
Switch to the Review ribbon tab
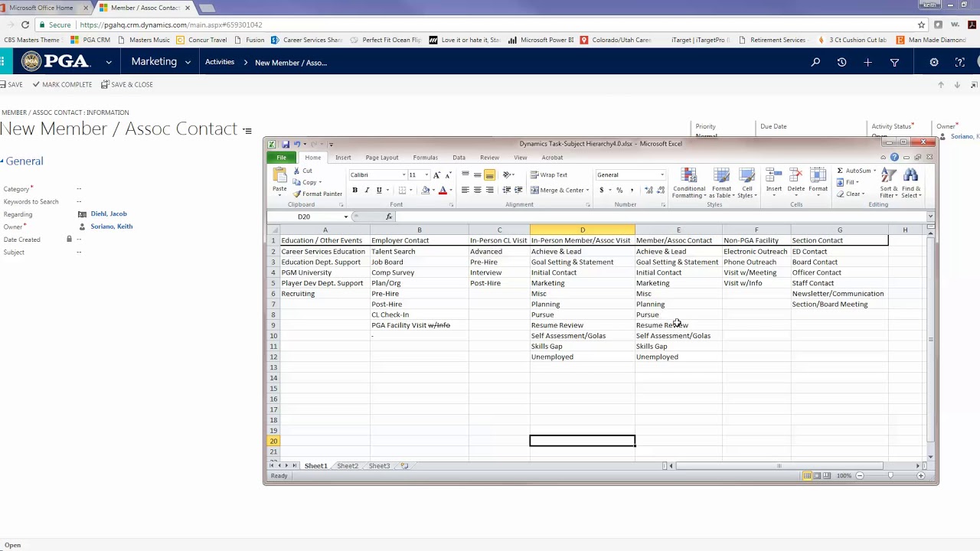pos(489,158)
